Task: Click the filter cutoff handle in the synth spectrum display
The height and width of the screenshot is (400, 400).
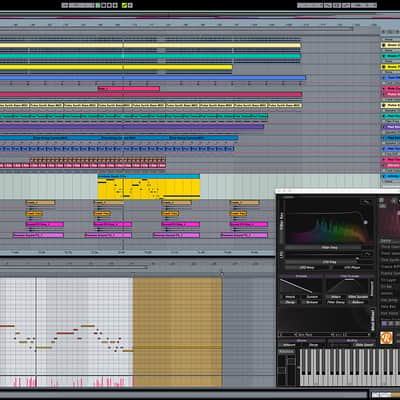Action: point(365,222)
